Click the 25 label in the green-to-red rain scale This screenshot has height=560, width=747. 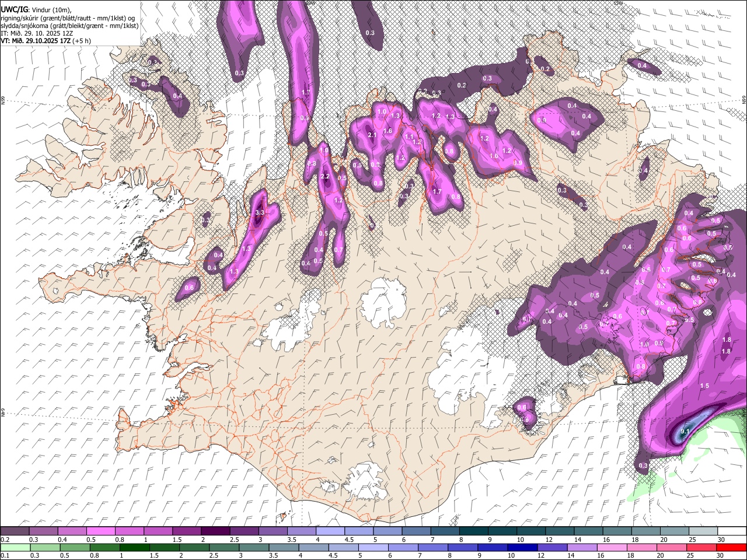pyautogui.click(x=690, y=555)
